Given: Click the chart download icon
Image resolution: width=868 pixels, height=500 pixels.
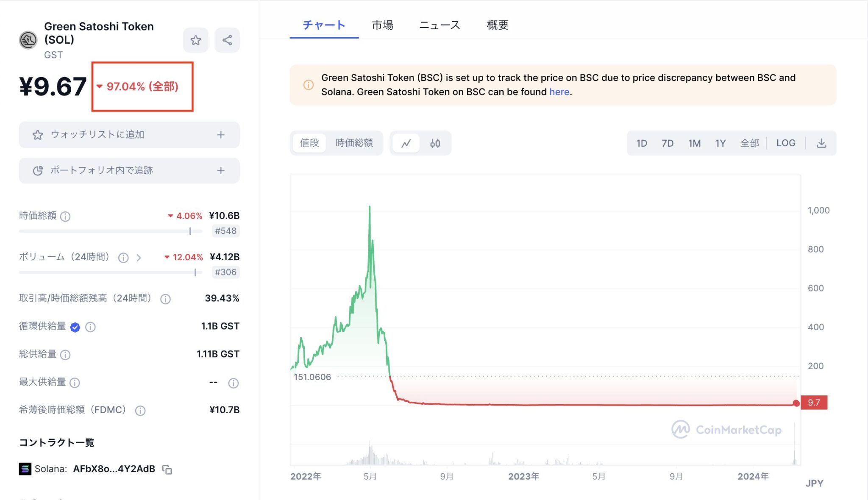Looking at the screenshot, I should [822, 143].
